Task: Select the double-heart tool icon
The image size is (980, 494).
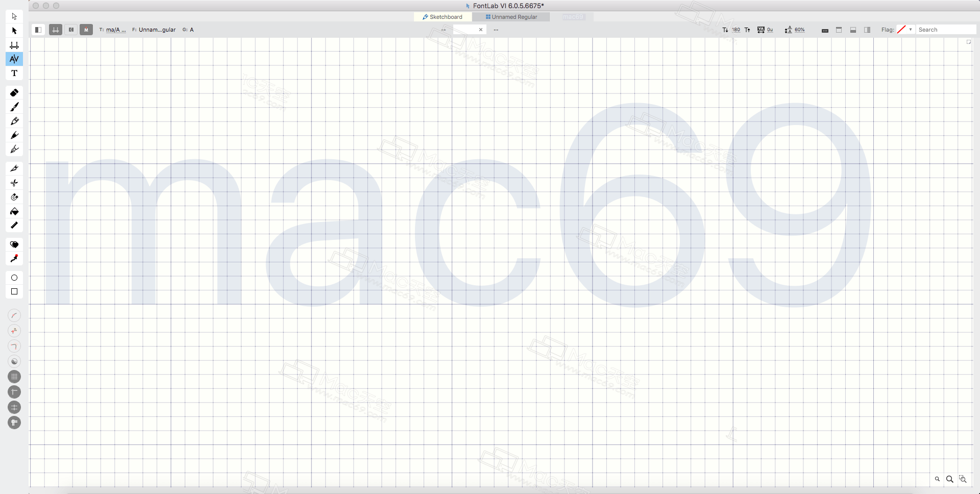Action: [x=14, y=244]
